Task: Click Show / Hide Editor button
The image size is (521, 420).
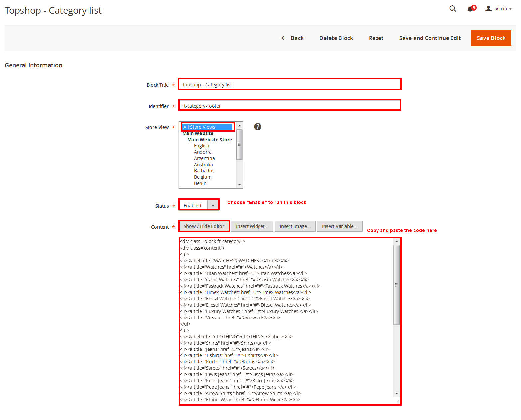Action: pyautogui.click(x=204, y=226)
